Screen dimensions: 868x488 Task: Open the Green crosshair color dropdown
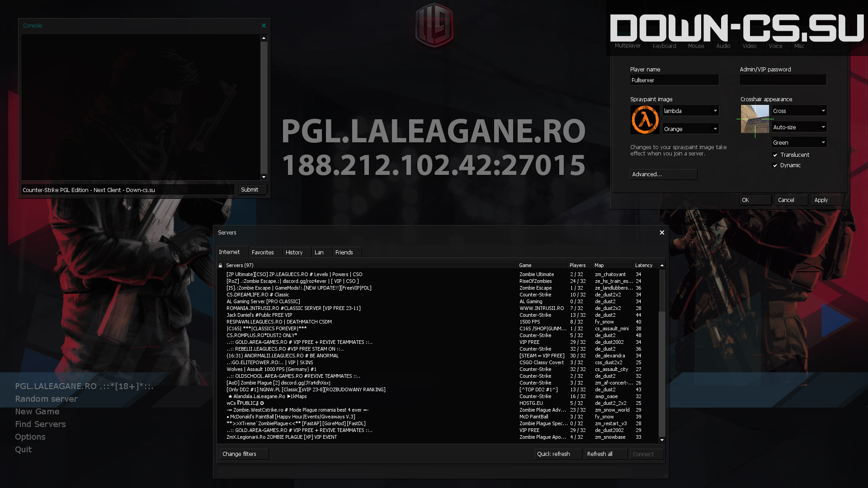(x=799, y=143)
